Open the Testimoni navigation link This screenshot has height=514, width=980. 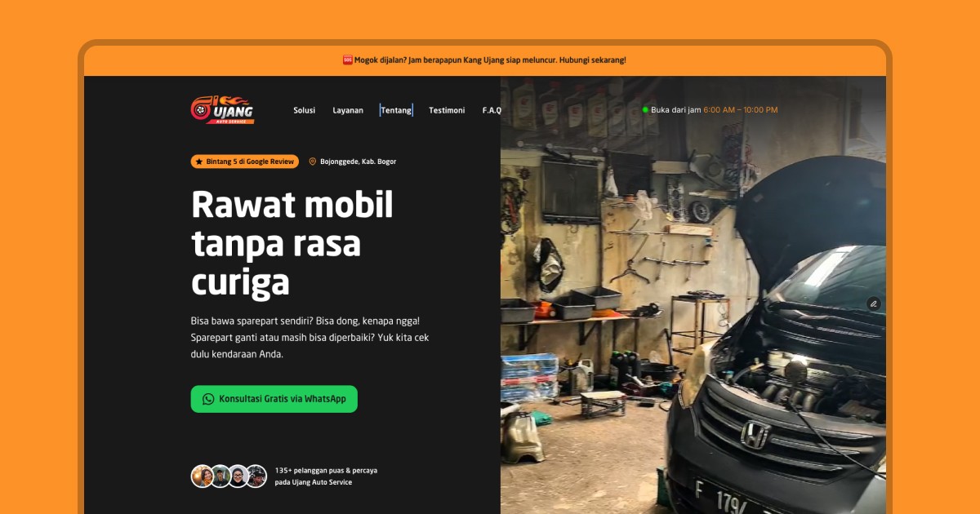coord(447,110)
